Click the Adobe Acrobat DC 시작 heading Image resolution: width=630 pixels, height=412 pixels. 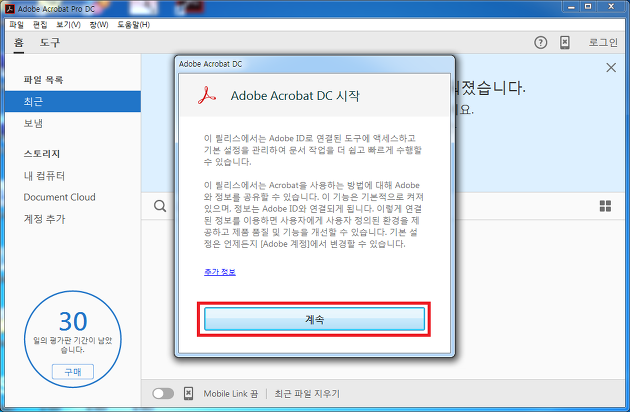(295, 96)
